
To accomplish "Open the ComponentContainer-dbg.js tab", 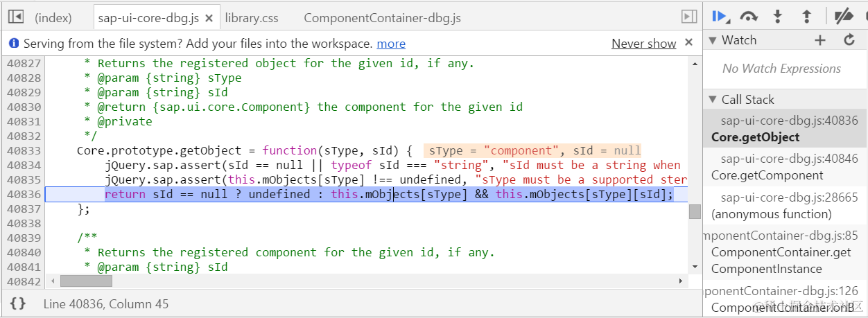I will (x=382, y=18).
